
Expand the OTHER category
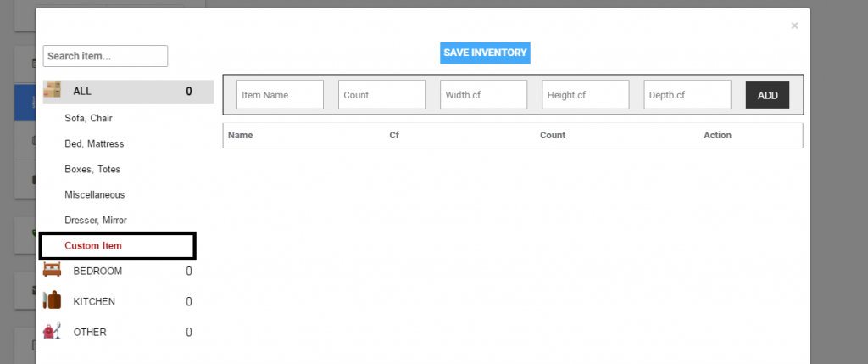[90, 332]
